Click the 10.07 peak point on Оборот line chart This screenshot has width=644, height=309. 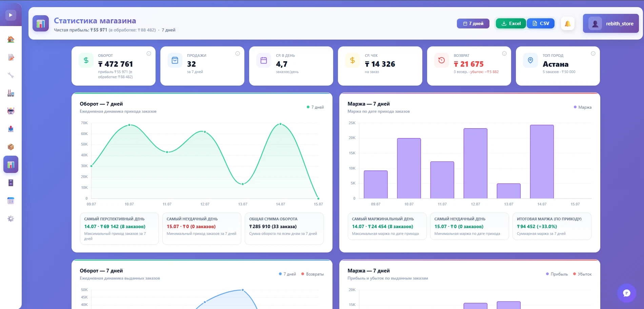129,125
